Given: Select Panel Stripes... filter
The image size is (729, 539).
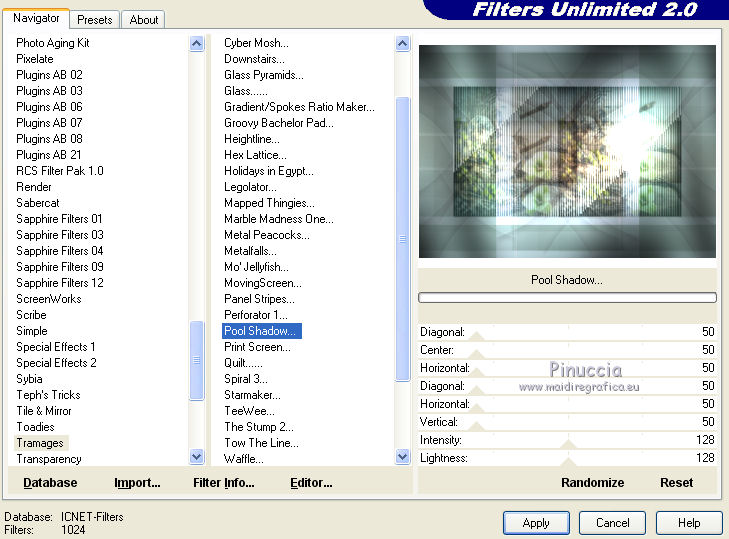Looking at the screenshot, I should tap(259, 299).
